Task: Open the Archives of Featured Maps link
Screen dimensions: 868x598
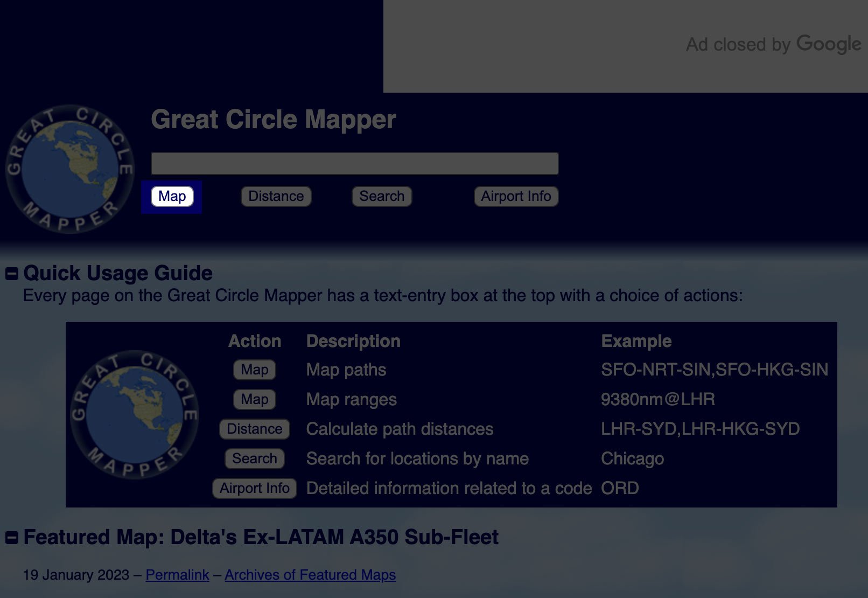Action: click(310, 575)
